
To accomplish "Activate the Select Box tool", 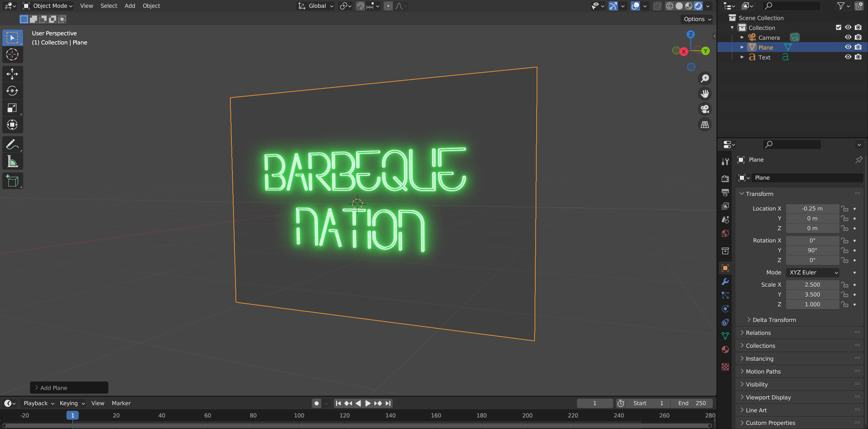I will [12, 37].
